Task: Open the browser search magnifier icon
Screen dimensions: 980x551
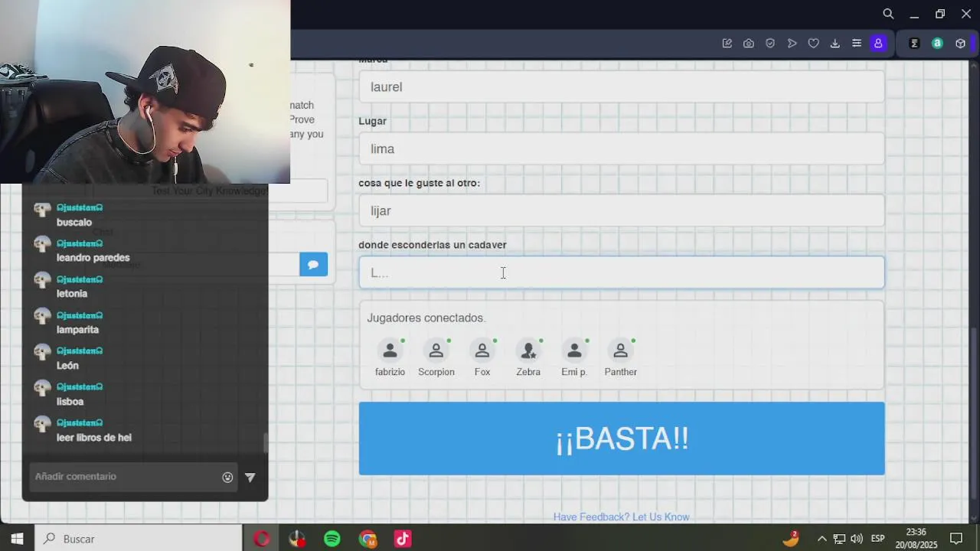Action: click(x=888, y=14)
